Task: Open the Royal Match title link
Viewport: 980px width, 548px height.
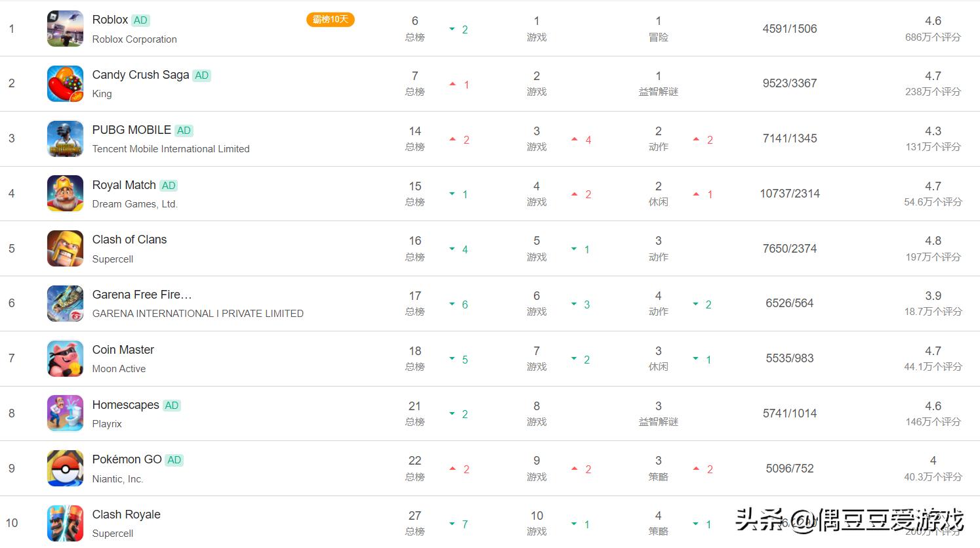Action: click(124, 185)
